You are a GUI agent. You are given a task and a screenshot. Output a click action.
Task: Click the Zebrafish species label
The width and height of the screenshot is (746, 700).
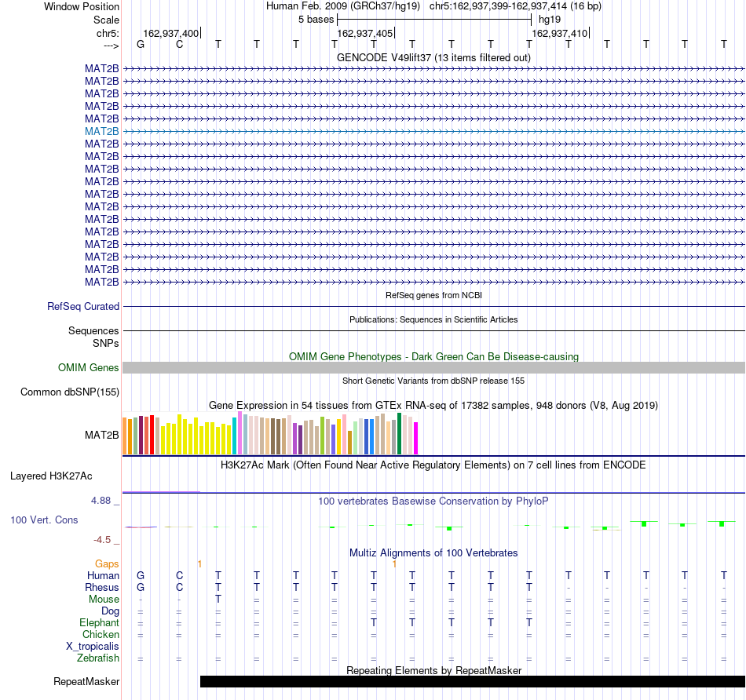(98, 658)
